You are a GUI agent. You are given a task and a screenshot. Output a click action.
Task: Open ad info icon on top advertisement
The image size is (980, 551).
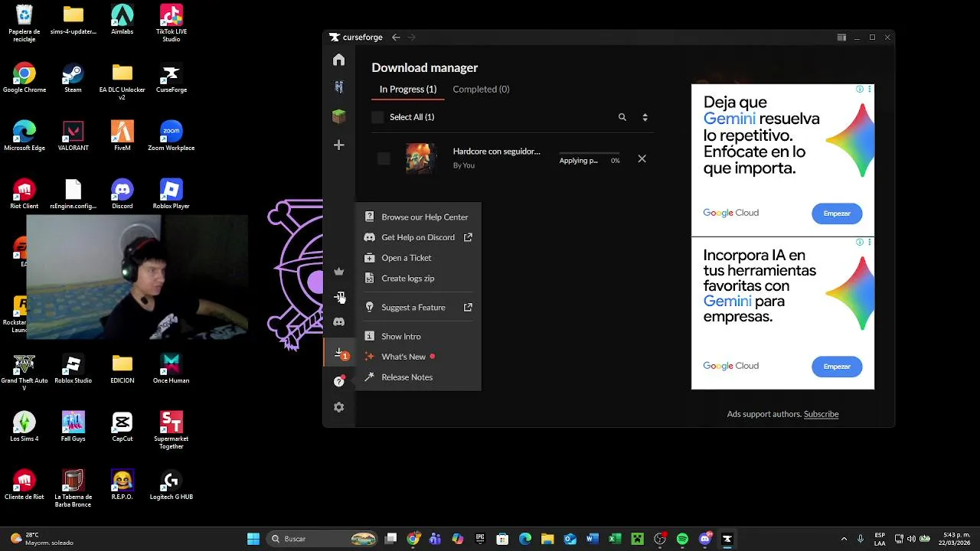tap(860, 90)
